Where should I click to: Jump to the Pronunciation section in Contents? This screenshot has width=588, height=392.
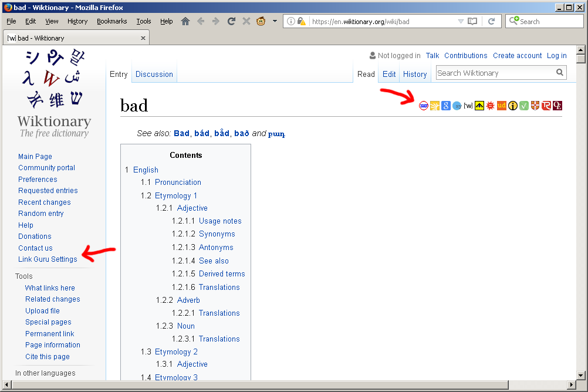(178, 182)
